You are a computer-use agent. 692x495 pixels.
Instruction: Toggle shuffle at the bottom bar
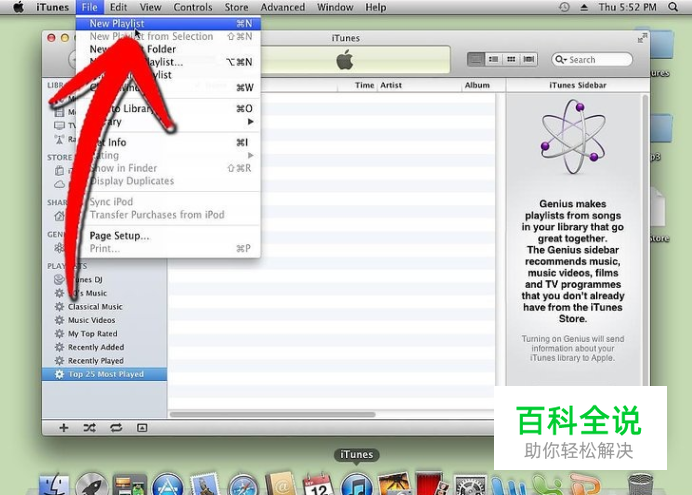click(x=90, y=428)
